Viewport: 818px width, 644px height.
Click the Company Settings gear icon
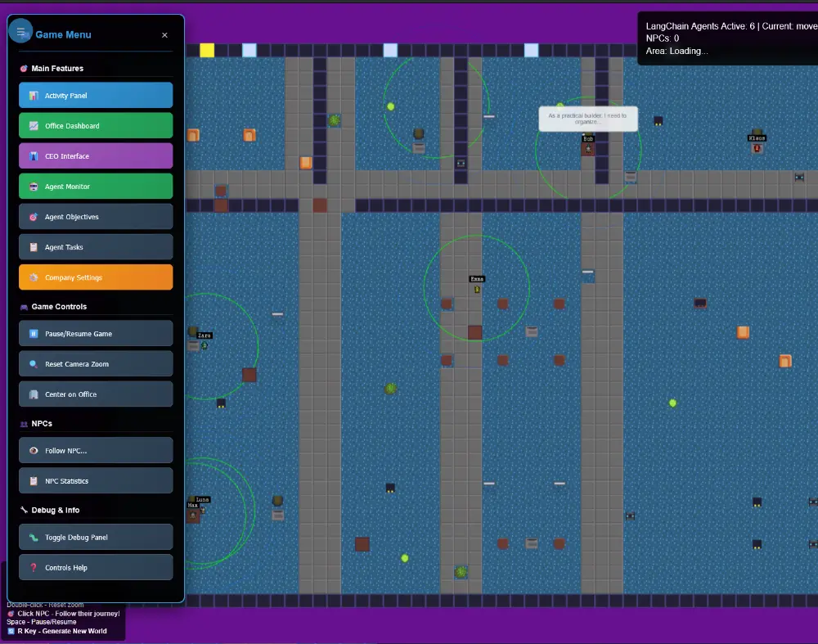coord(34,277)
